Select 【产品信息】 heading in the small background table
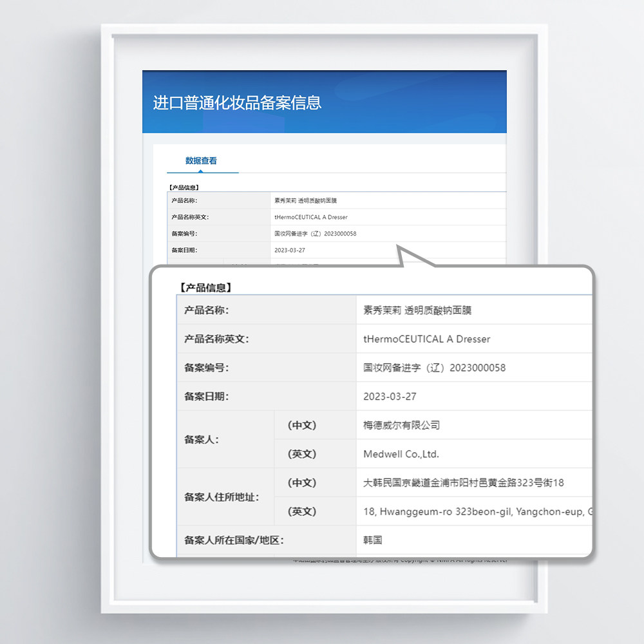The image size is (644, 644). [x=184, y=187]
